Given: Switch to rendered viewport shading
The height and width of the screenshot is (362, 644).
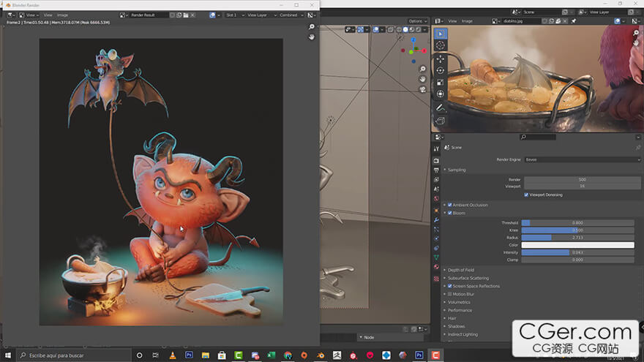Looking at the screenshot, I should pyautogui.click(x=418, y=29).
